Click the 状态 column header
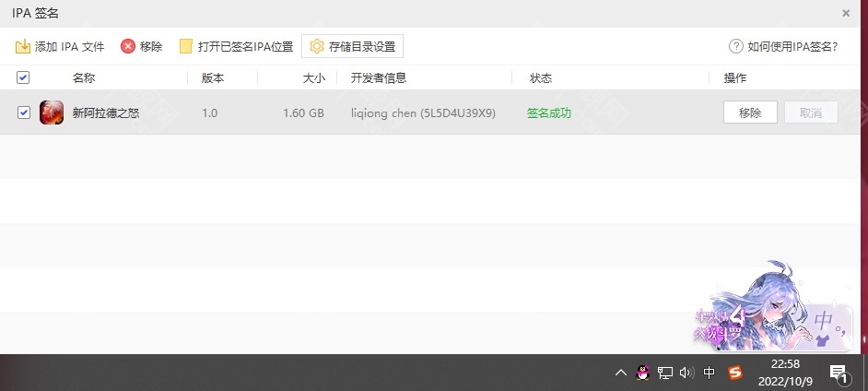This screenshot has height=391, width=868. coord(540,78)
